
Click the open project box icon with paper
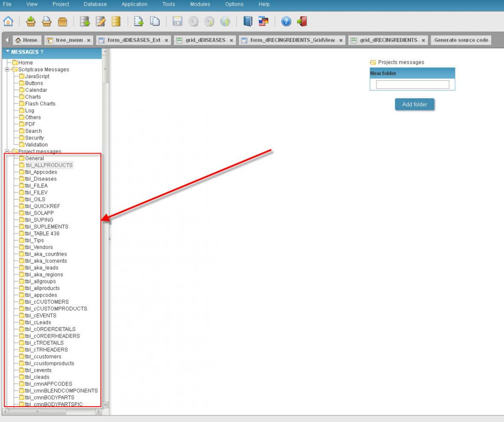(x=47, y=21)
